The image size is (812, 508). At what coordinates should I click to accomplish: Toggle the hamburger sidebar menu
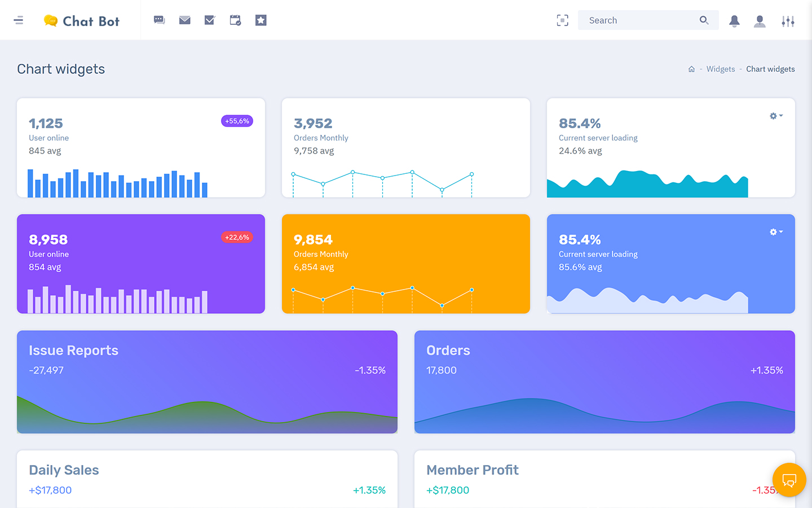click(19, 20)
